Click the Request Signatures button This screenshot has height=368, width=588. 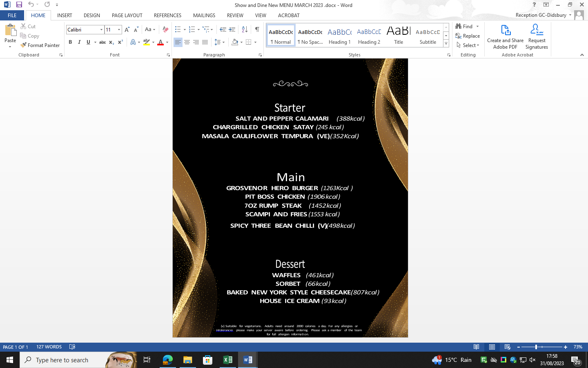click(x=536, y=36)
